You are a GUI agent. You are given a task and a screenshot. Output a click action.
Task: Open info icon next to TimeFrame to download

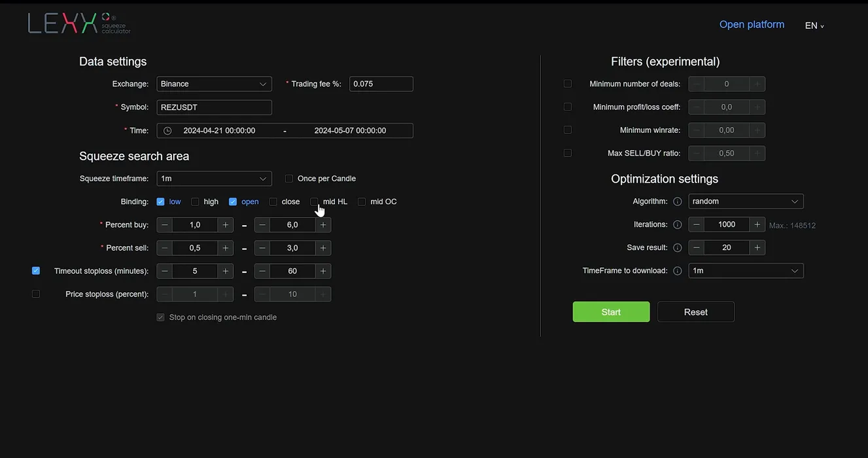[x=678, y=271]
